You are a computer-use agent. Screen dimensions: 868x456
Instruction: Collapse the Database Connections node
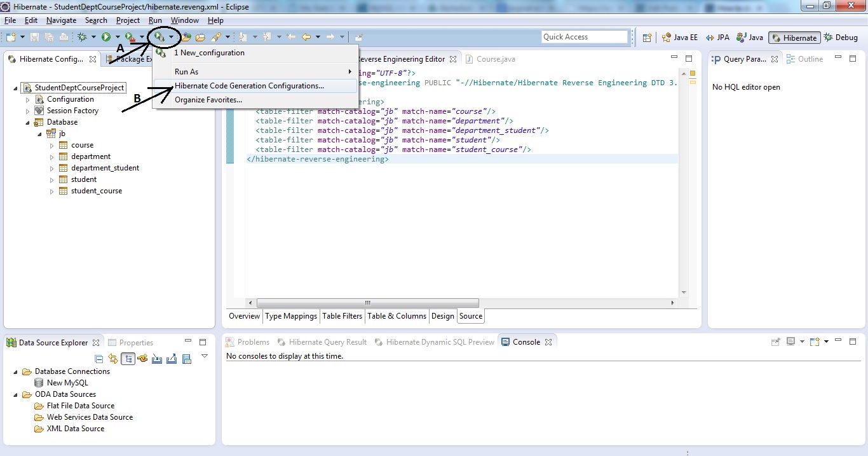pyautogui.click(x=15, y=371)
